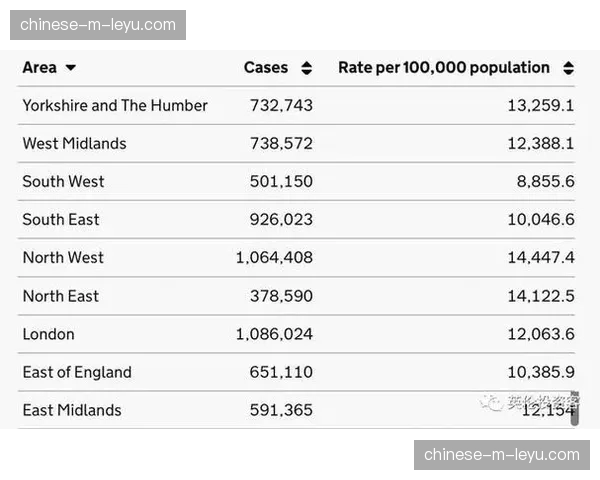Click the vertical scrollbar handle at right
This screenshot has height=480, width=600.
tap(574, 412)
